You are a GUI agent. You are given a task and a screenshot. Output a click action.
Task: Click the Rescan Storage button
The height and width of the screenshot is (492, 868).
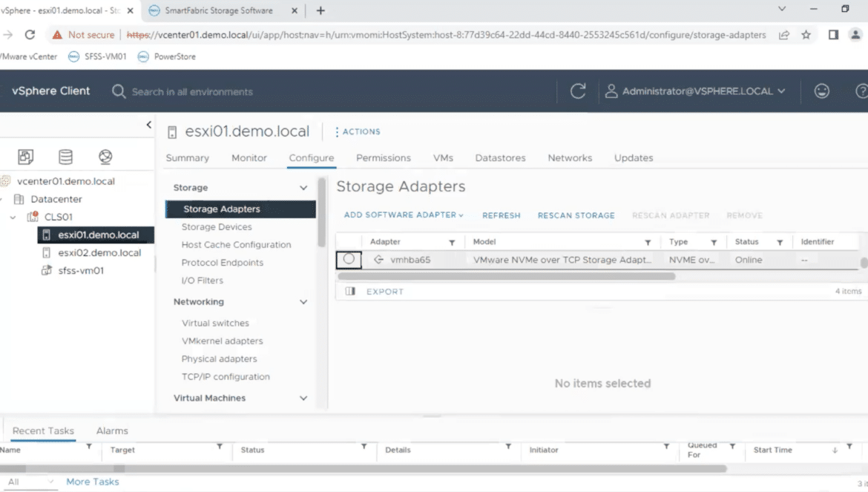tap(576, 216)
